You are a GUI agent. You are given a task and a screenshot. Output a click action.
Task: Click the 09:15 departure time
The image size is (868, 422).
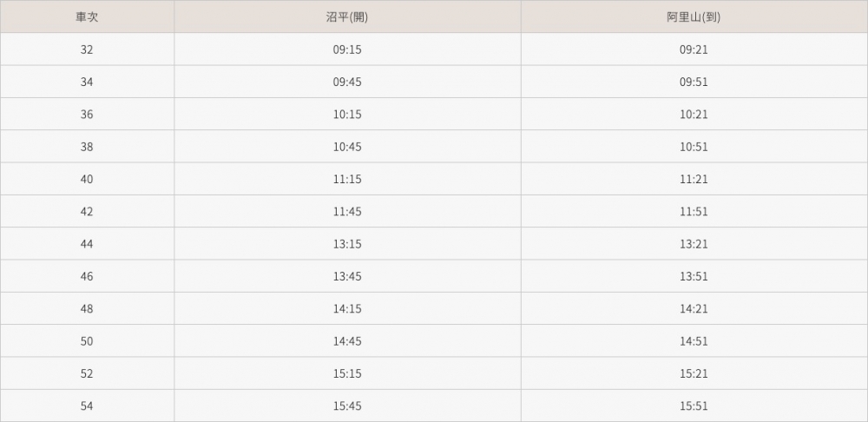(347, 49)
